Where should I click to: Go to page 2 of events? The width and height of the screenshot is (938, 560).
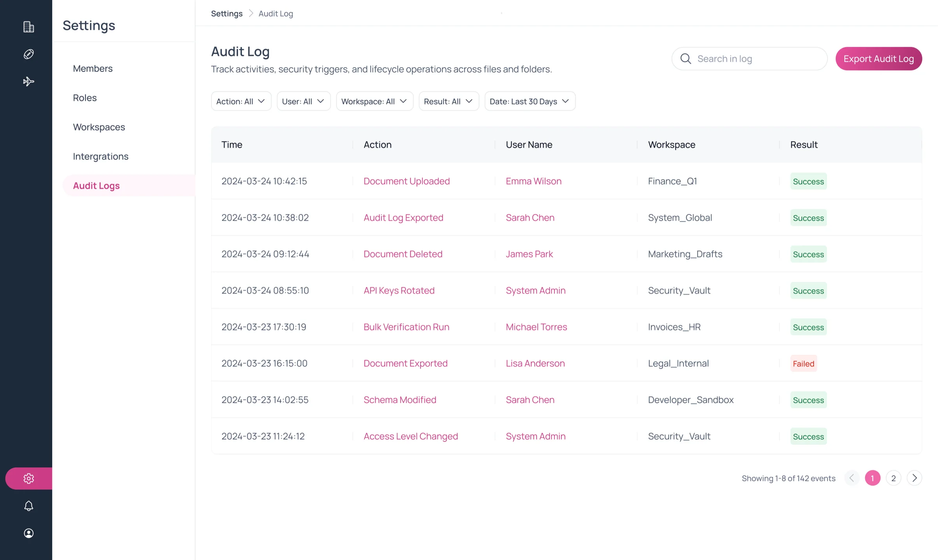click(x=893, y=478)
